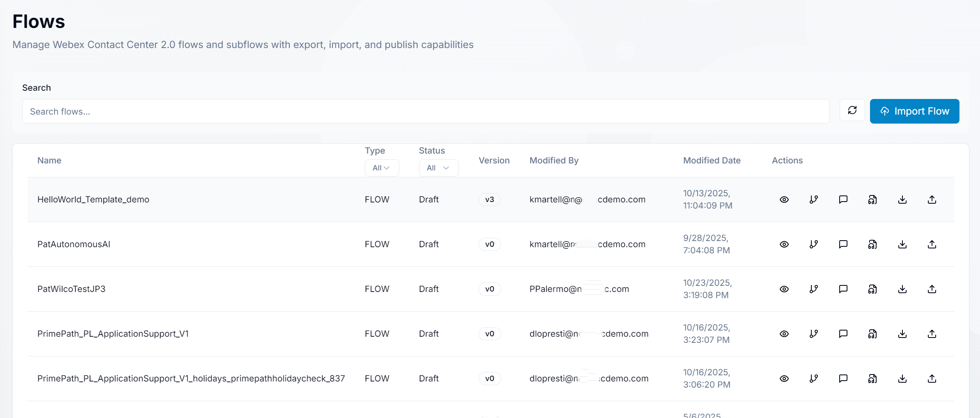Screen dimensions: 980x418
Task: Sort flows by Modified Date column
Action: point(711,160)
